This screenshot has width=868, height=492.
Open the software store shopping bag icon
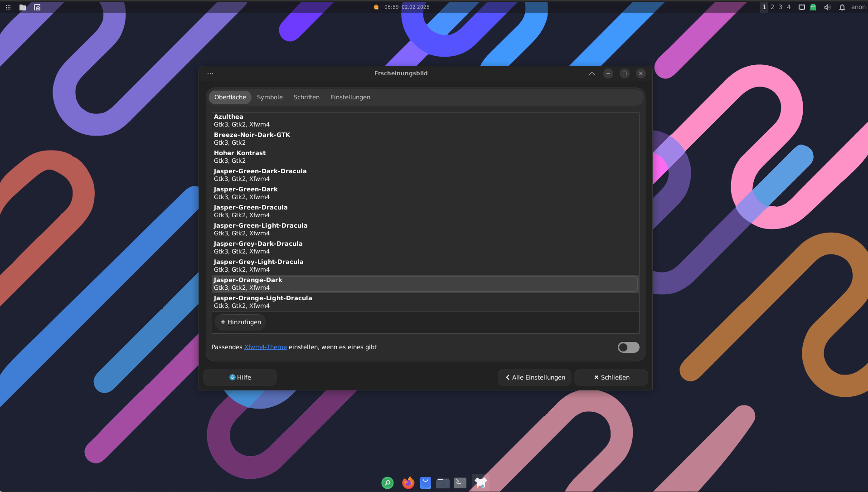425,483
